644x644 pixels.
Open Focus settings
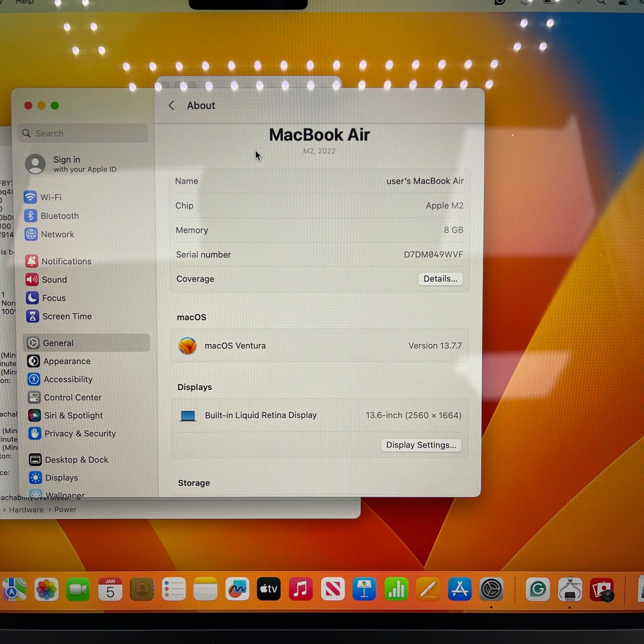[52, 298]
